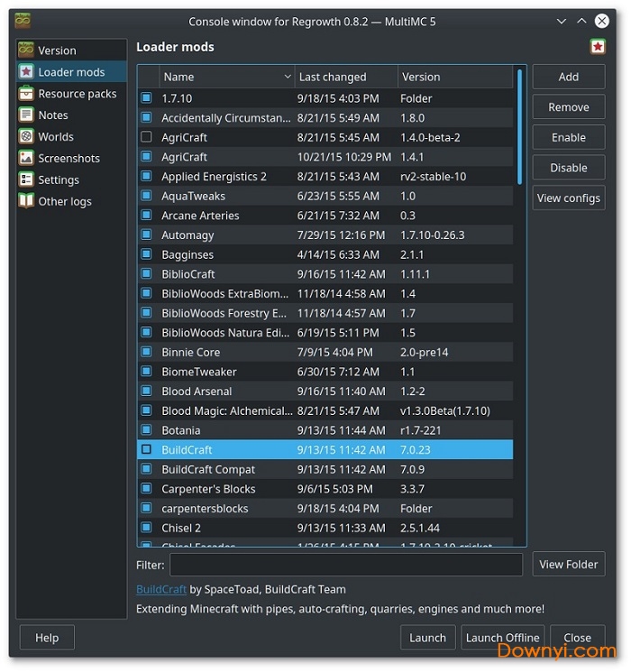Viewport: 631px width, 672px height.
Task: Open the window menu in title bar
Action: 23,21
